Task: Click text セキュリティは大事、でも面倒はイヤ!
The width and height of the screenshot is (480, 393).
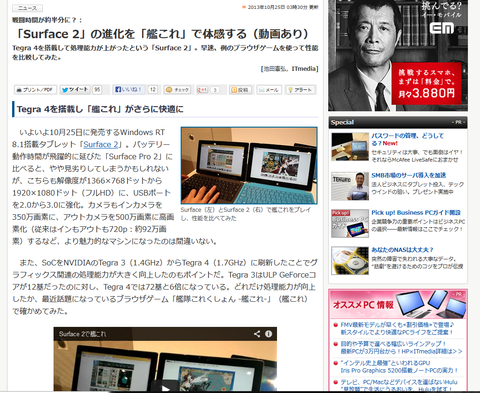Action: click(x=417, y=152)
